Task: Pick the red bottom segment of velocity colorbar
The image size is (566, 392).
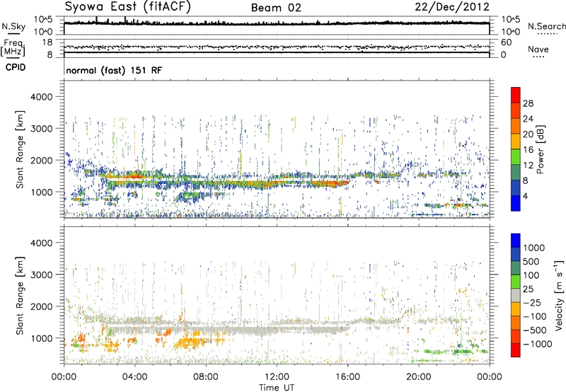Action: pos(516,350)
